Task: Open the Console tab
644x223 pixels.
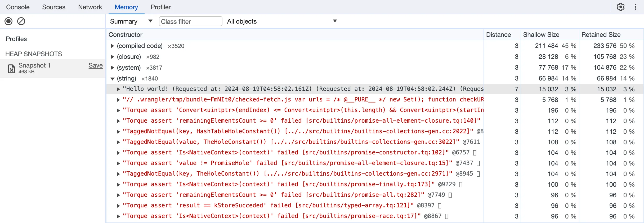Action: tap(18, 7)
